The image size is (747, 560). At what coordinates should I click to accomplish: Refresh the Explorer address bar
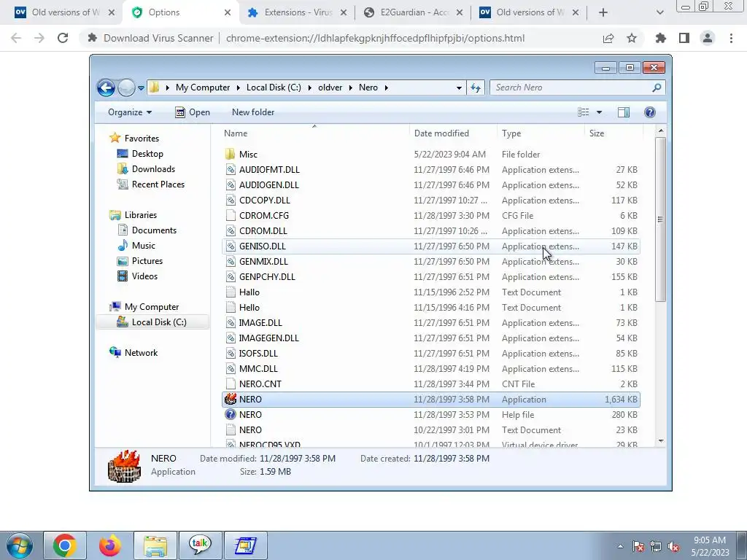pyautogui.click(x=476, y=87)
